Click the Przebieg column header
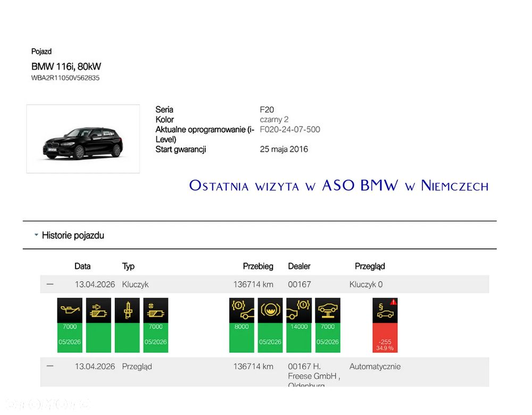532x415 pixels. (x=258, y=266)
